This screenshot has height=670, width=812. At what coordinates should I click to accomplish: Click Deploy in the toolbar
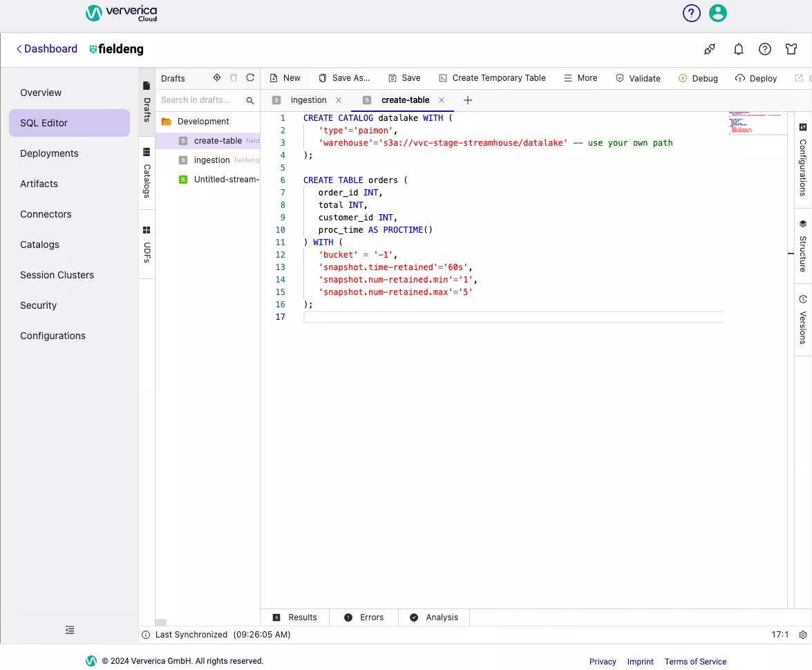[x=756, y=79]
